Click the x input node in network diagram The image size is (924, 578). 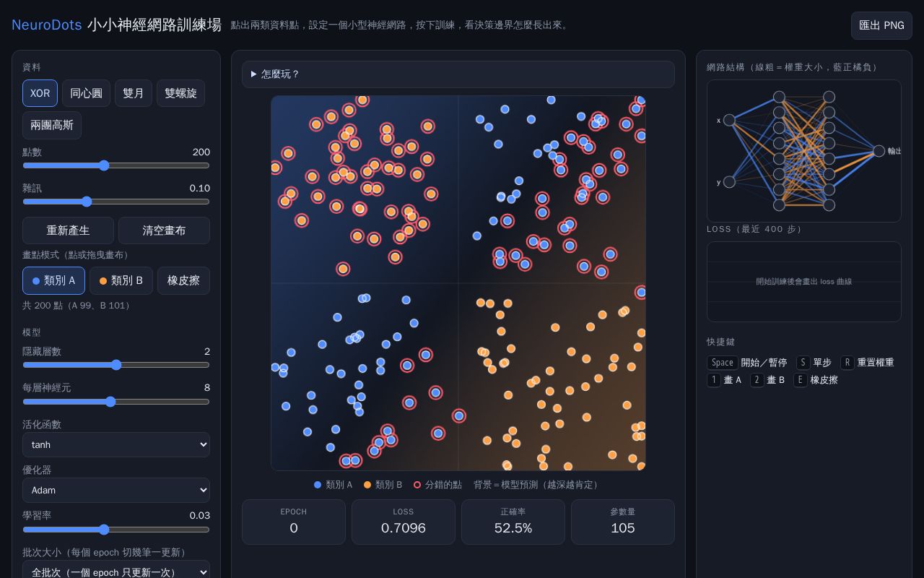point(729,120)
